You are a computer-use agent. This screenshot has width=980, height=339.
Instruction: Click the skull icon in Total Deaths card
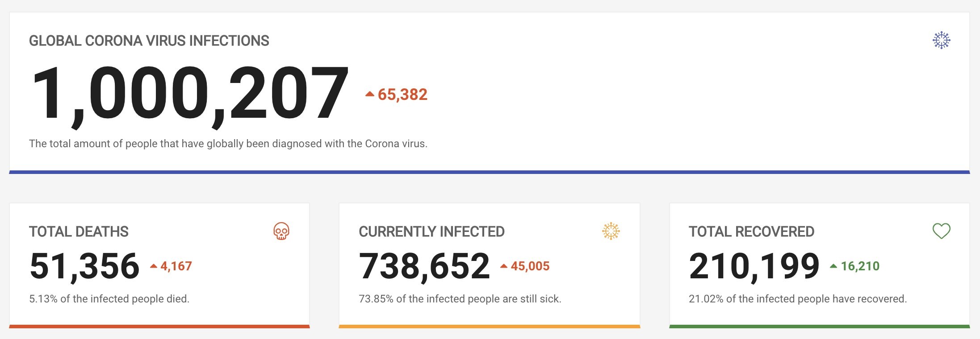[281, 231]
